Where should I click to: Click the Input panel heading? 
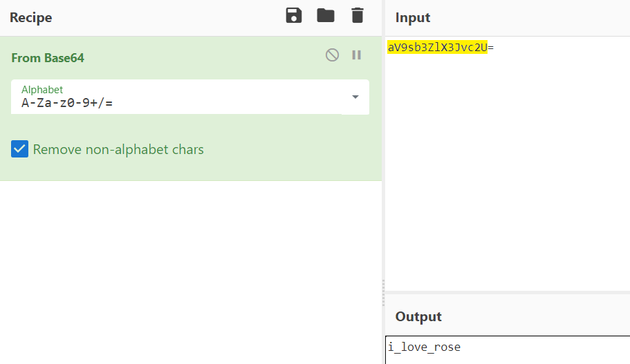click(413, 18)
